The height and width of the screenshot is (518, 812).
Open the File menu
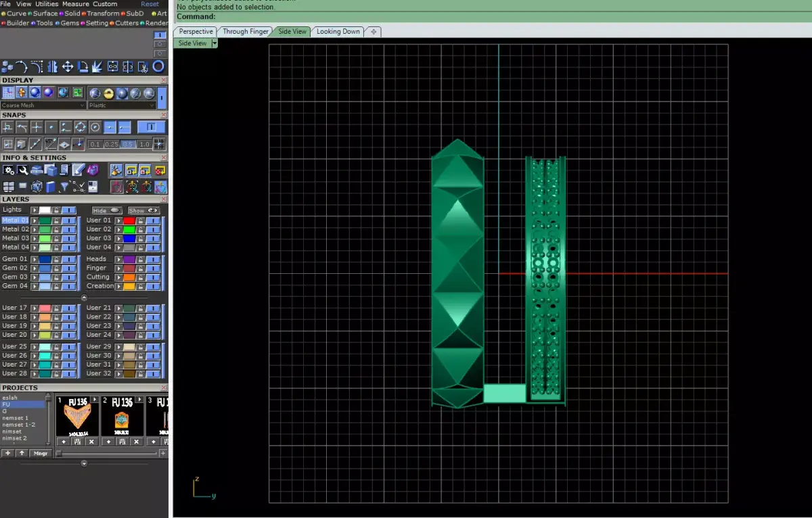[5, 4]
